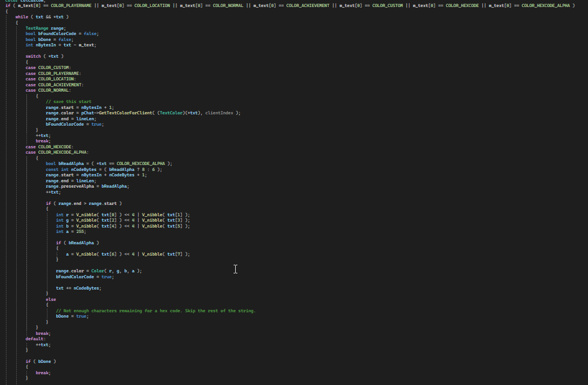The height and width of the screenshot is (385, 588).
Task: Click the 'Not enough characters remaining' comment
Action: [155, 311]
